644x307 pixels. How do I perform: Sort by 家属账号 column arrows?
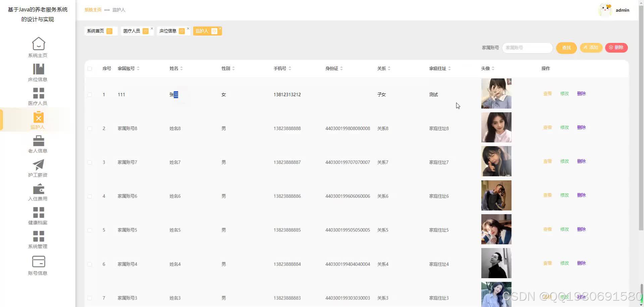pyautogui.click(x=138, y=68)
